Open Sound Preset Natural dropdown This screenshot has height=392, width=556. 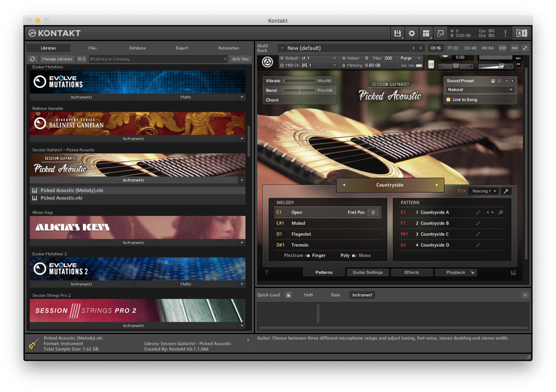pyautogui.click(x=480, y=90)
